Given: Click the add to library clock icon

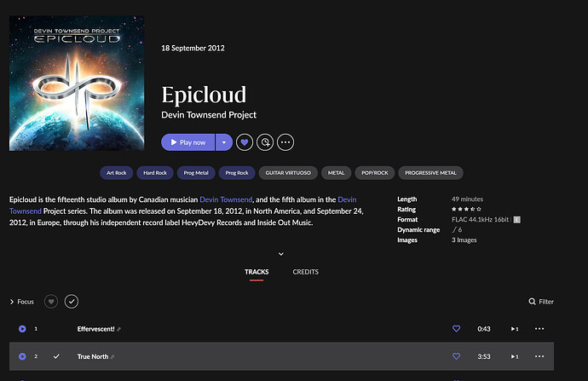Looking at the screenshot, I should (265, 142).
